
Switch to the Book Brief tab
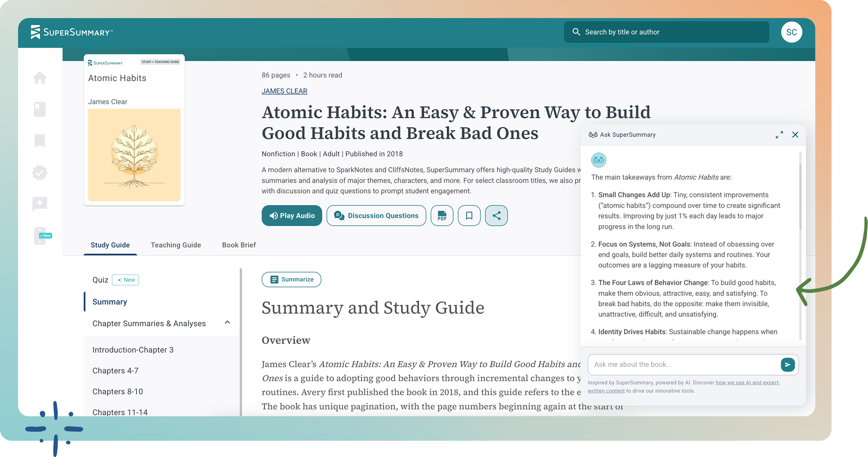click(x=239, y=245)
